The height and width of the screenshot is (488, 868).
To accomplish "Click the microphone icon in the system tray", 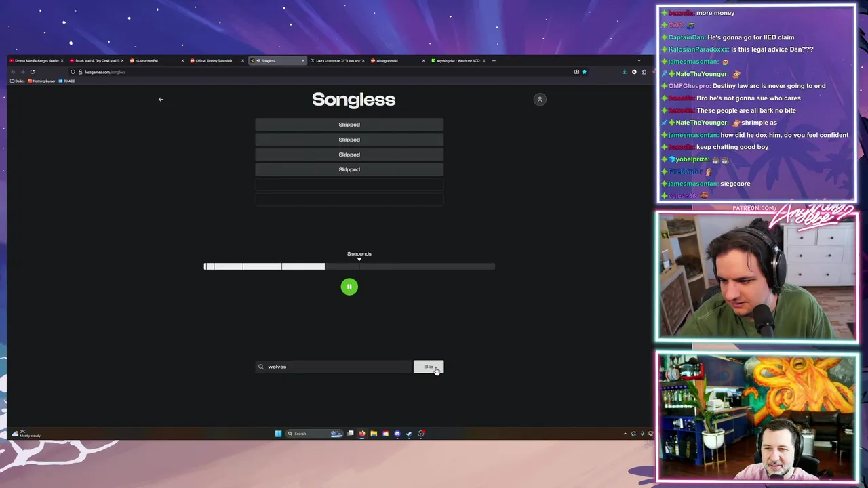I will point(642,434).
